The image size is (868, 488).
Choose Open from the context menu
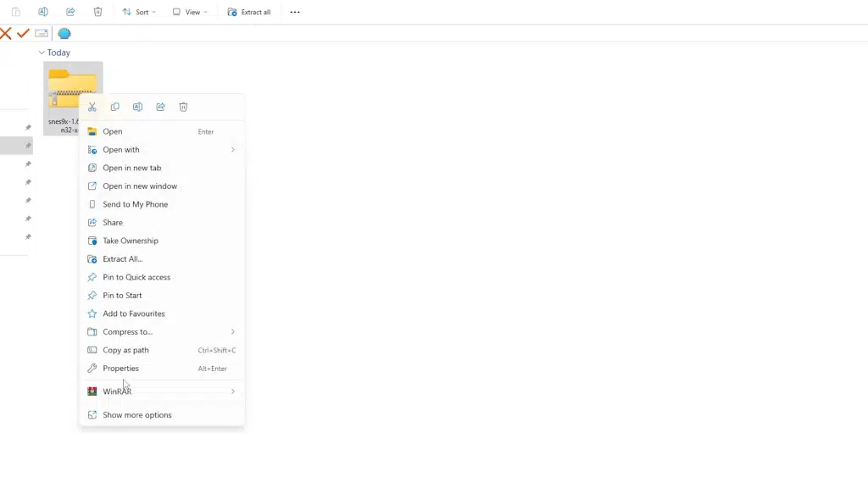(x=162, y=131)
